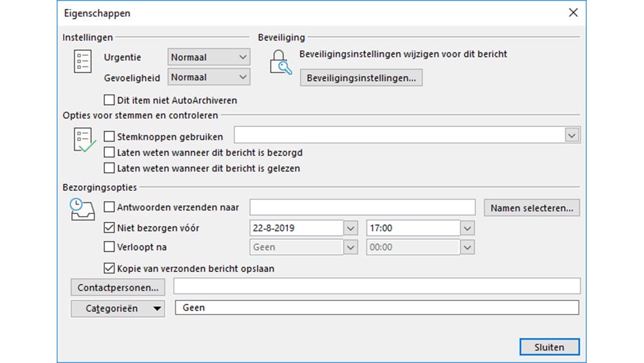644x363 pixels.
Task: Click the voting buttons text field
Action: (x=399, y=135)
